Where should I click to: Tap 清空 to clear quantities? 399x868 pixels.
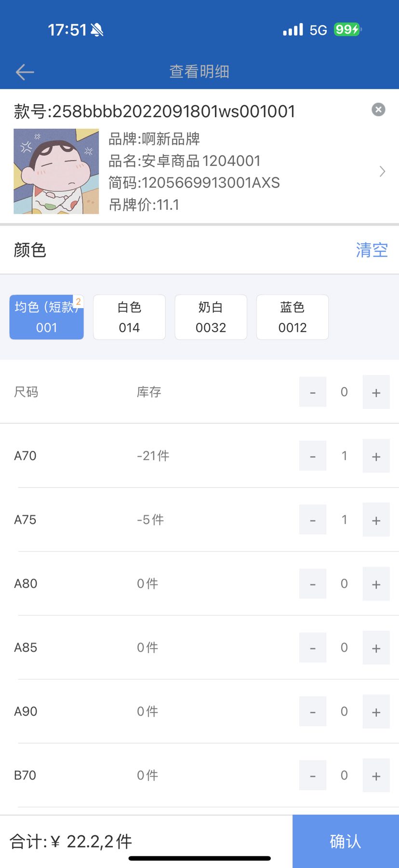tap(372, 250)
